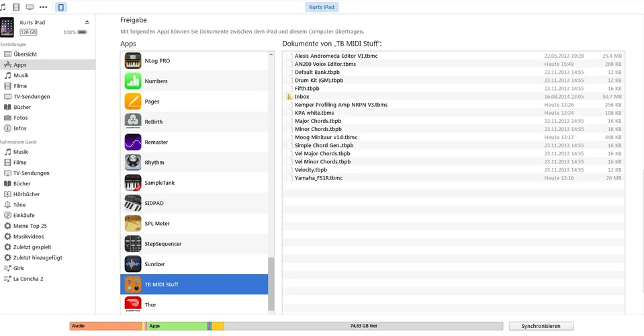Select the Numbers app
The width and height of the screenshot is (644, 336).
tap(194, 81)
